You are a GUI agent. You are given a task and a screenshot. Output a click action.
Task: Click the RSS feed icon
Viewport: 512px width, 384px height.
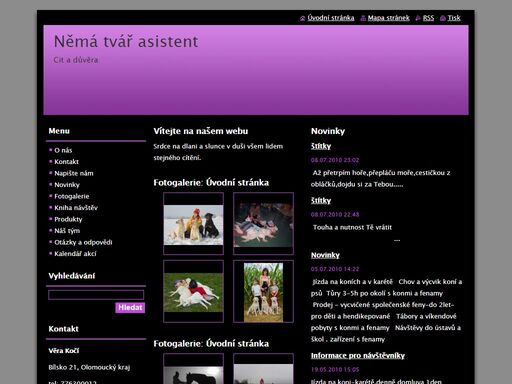418,18
